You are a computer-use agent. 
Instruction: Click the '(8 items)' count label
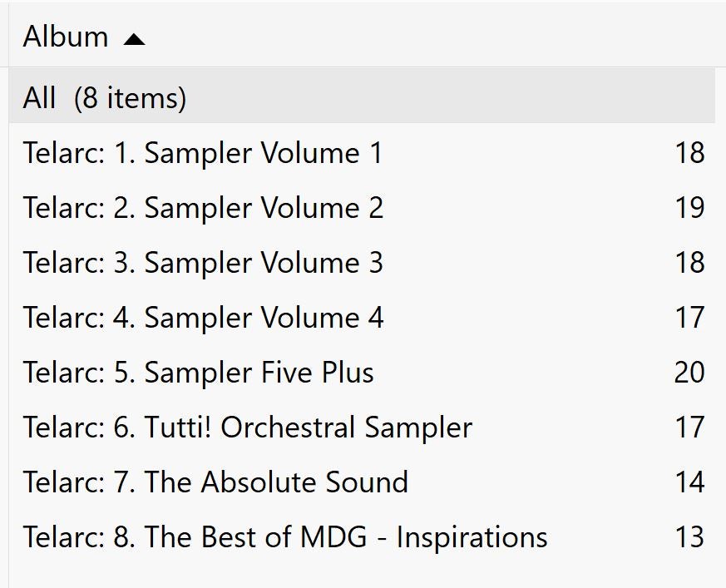[x=130, y=98]
